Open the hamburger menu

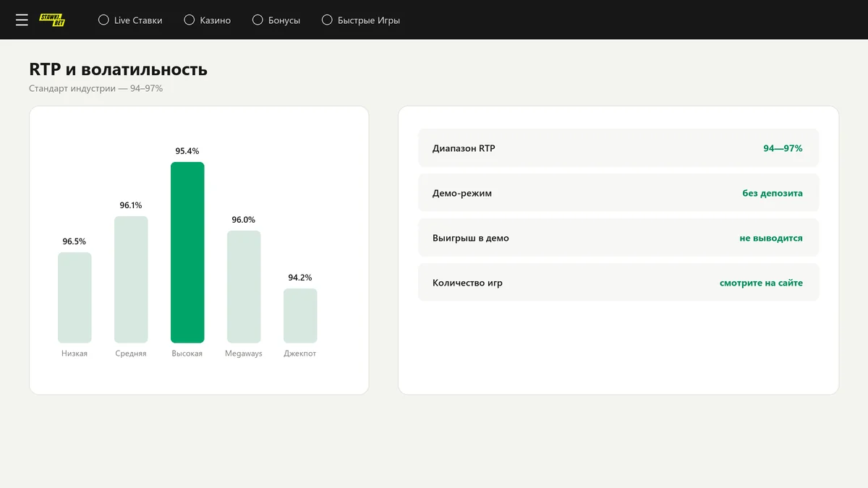click(x=22, y=20)
